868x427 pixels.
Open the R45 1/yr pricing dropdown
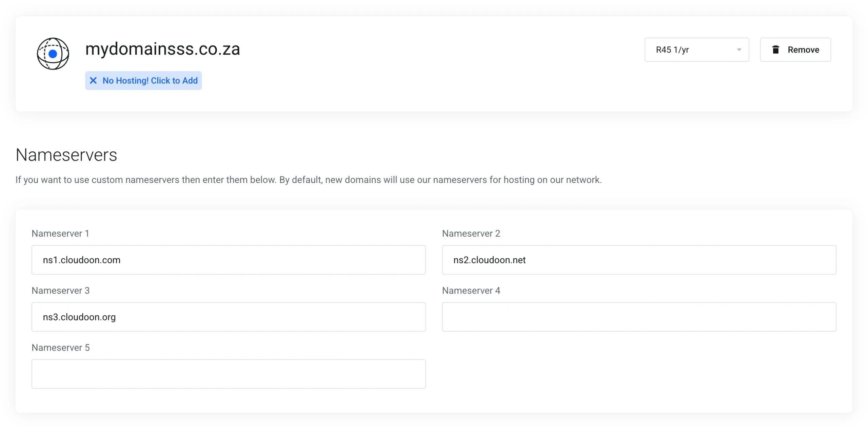[696, 50]
